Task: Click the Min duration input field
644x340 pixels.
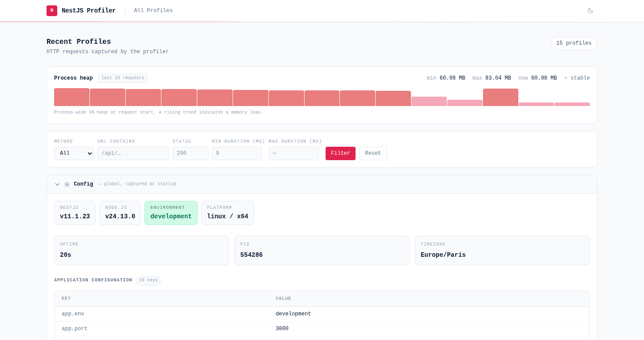Action: pyautogui.click(x=237, y=153)
